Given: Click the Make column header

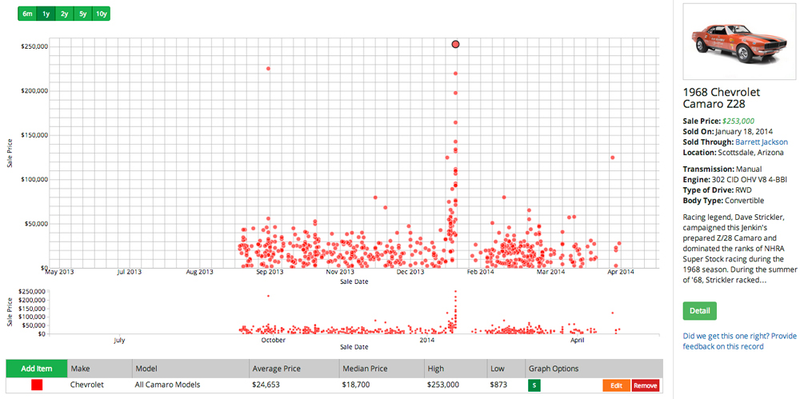Looking at the screenshot, I should click(x=100, y=368).
